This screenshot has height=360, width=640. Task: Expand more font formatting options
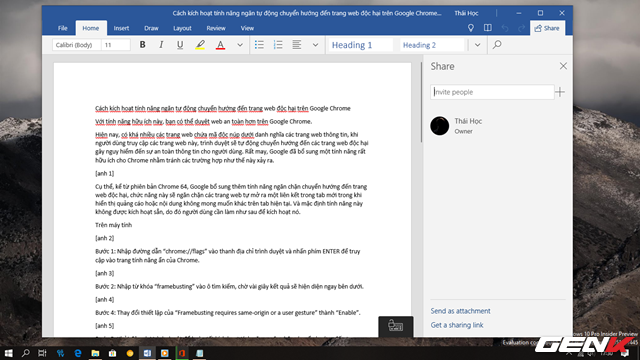(240, 45)
